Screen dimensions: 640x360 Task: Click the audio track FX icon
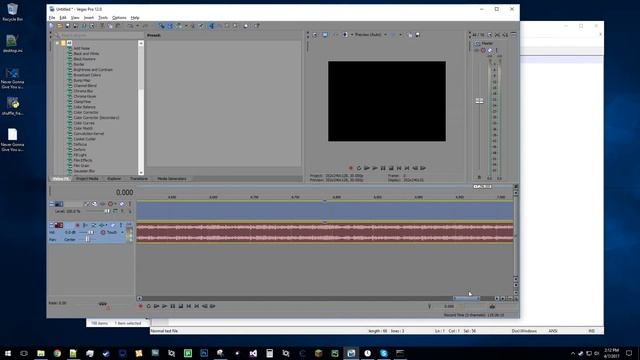[102, 225]
